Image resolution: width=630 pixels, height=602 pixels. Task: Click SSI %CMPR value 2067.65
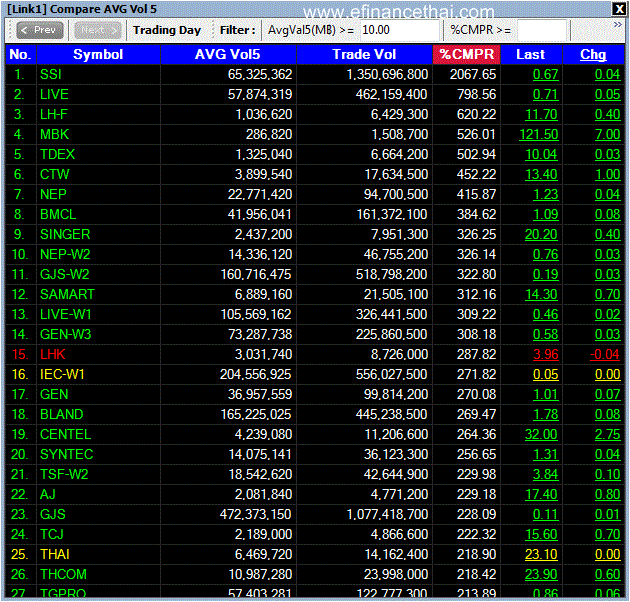click(x=473, y=74)
